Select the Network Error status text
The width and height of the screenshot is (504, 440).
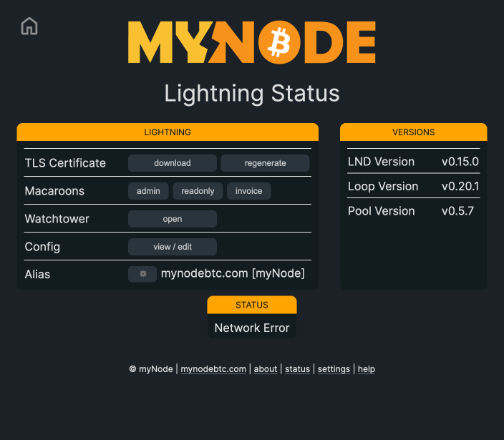[x=252, y=328]
